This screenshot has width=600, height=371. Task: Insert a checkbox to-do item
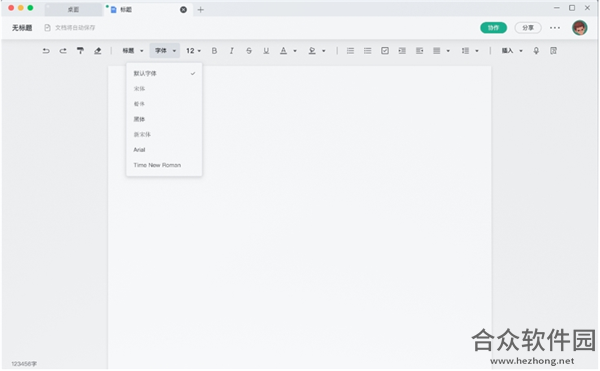[385, 50]
